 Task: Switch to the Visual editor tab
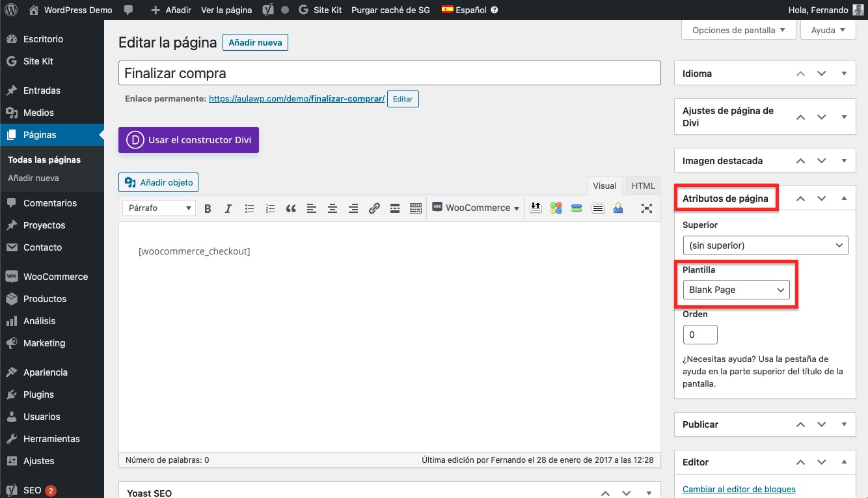pos(604,186)
